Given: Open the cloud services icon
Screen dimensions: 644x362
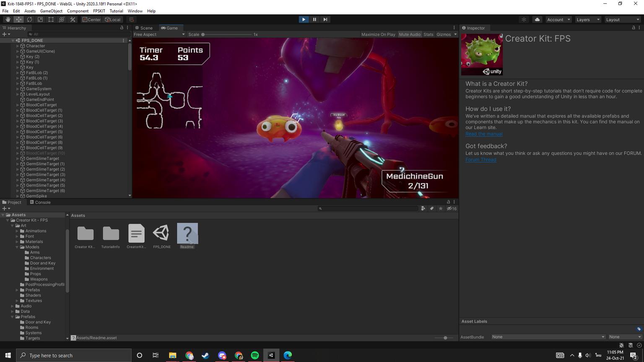Looking at the screenshot, I should click(x=537, y=20).
